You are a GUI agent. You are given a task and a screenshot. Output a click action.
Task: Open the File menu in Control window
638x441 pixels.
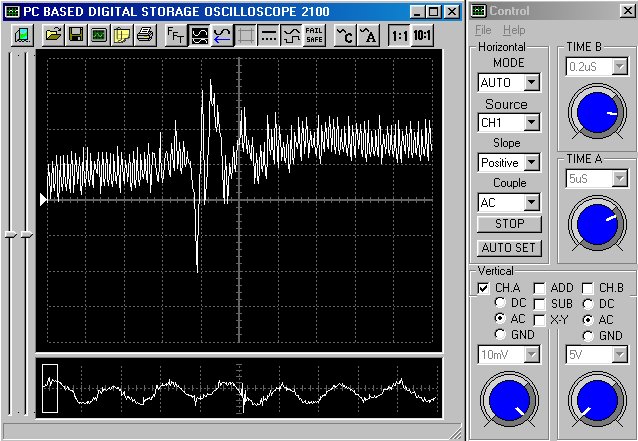(483, 31)
